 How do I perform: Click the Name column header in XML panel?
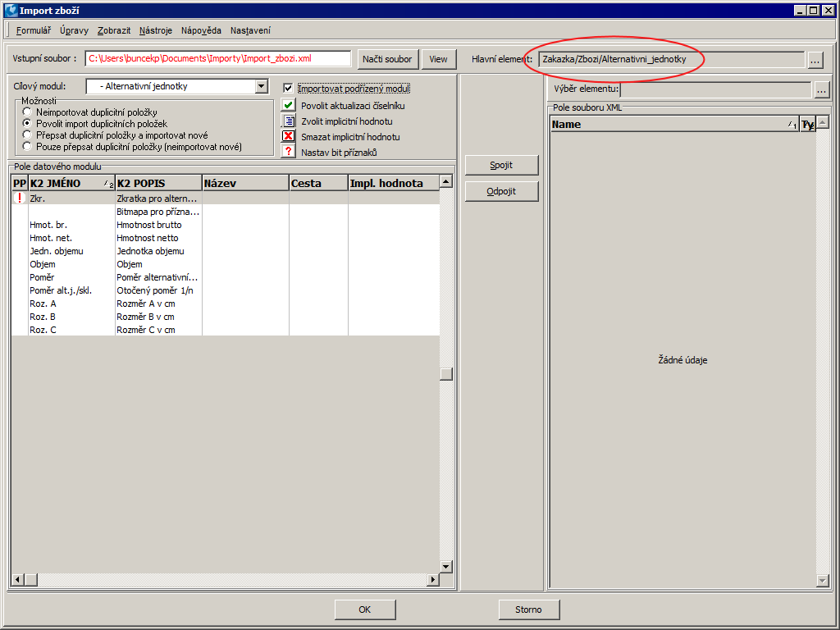(674, 125)
